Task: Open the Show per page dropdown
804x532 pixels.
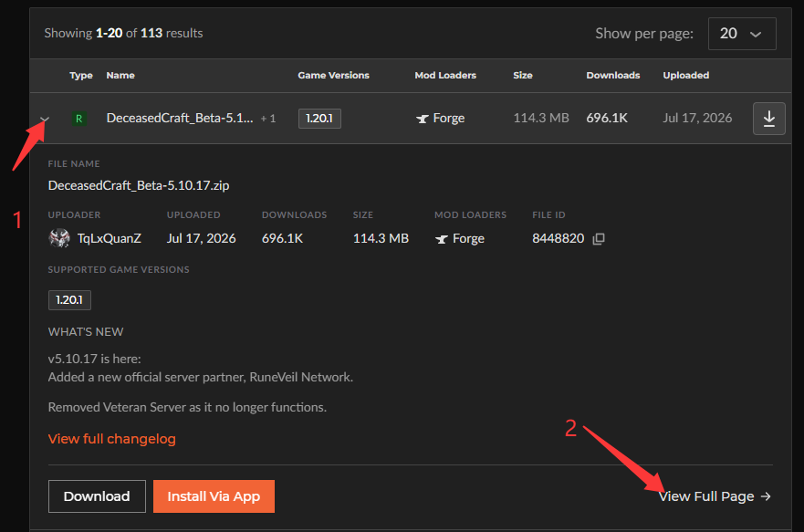Action: [742, 34]
